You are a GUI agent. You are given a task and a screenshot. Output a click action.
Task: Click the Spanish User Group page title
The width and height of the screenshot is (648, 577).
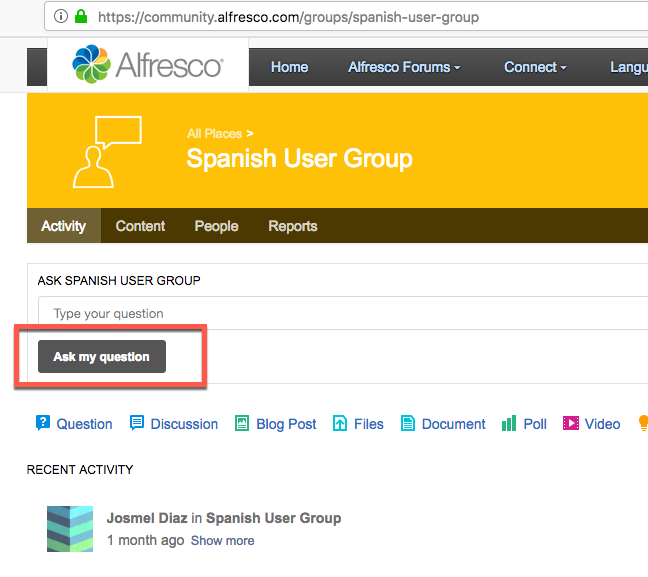point(299,159)
